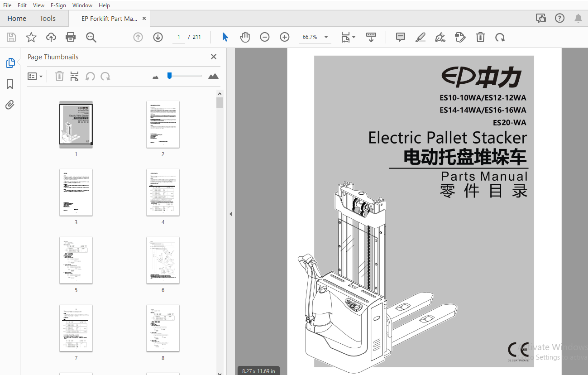This screenshot has width=588, height=375.
Task: Rotate page clockwise toolbar icon
Action: coord(500,37)
